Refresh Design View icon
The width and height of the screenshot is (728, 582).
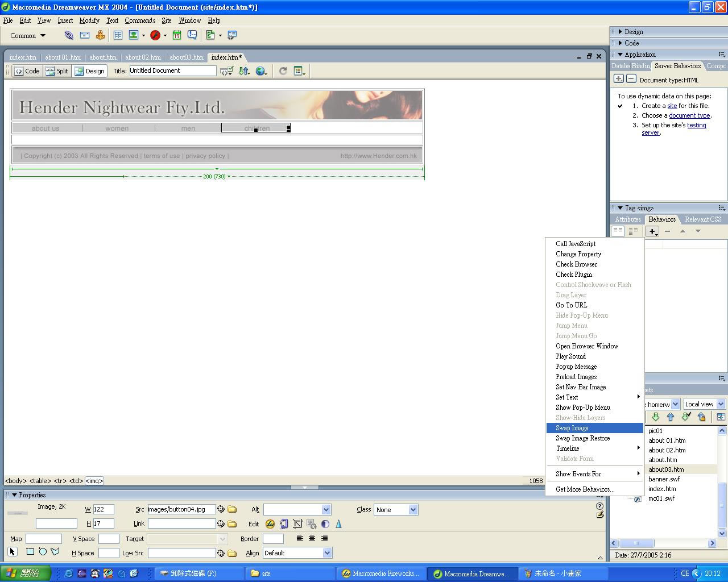click(x=283, y=71)
